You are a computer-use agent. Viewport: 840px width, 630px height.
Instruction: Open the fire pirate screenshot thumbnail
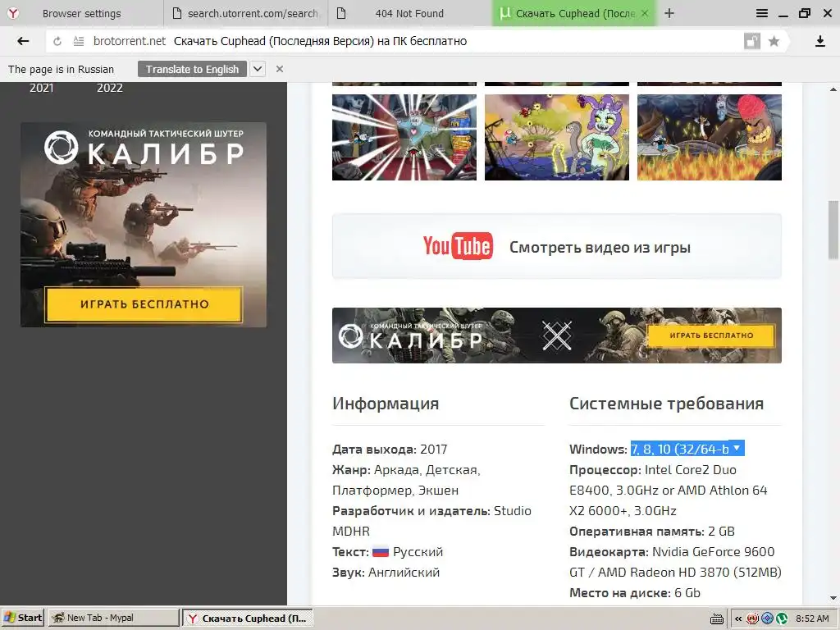[710, 137]
